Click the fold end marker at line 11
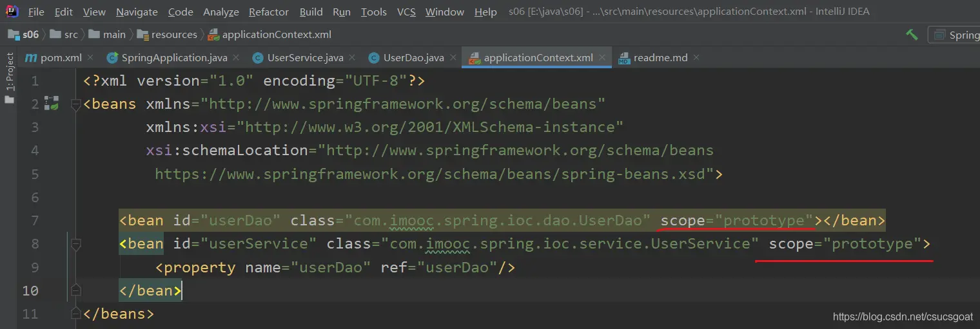Viewport: 980px width, 329px height. 75,314
